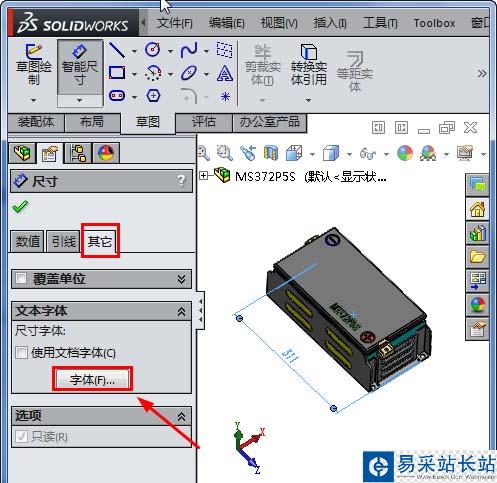Image resolution: width=497 pixels, height=483 pixels.
Task: Click the Edit Appearance color ball icon
Action: tap(405, 153)
